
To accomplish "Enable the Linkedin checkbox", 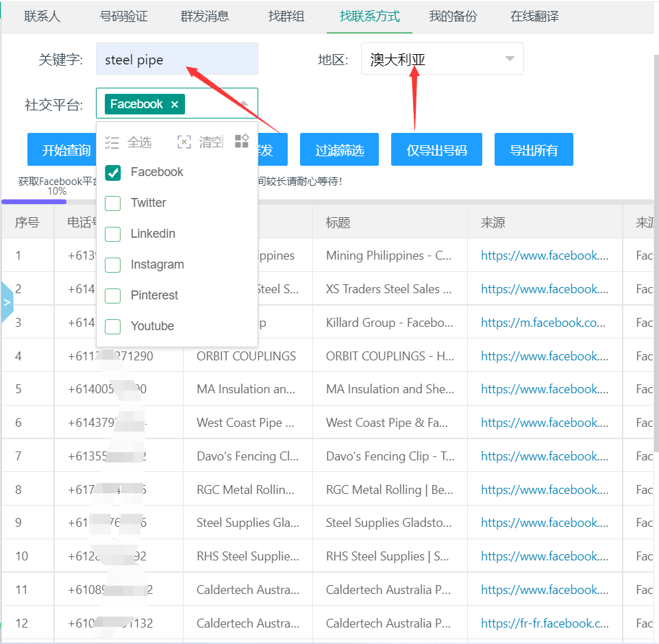I will click(x=113, y=234).
